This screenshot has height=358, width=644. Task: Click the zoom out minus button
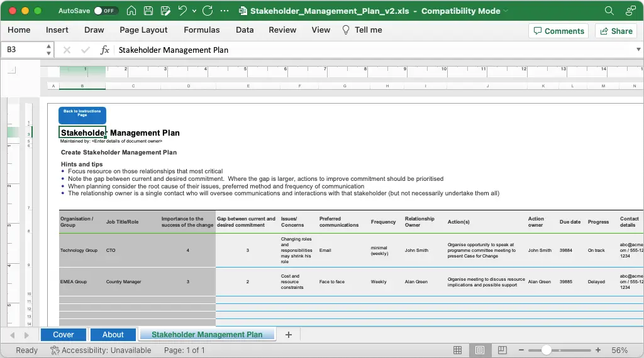click(x=521, y=350)
